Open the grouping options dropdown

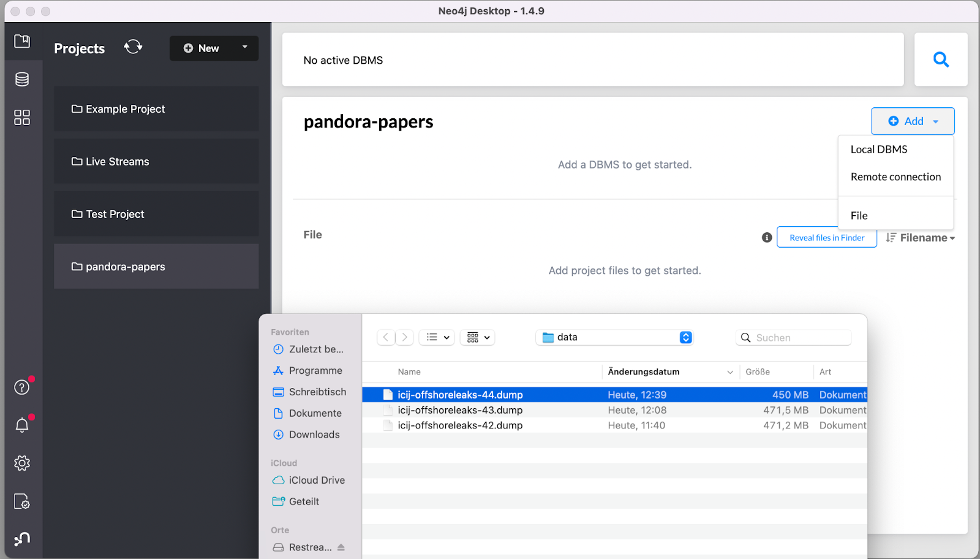click(x=478, y=337)
